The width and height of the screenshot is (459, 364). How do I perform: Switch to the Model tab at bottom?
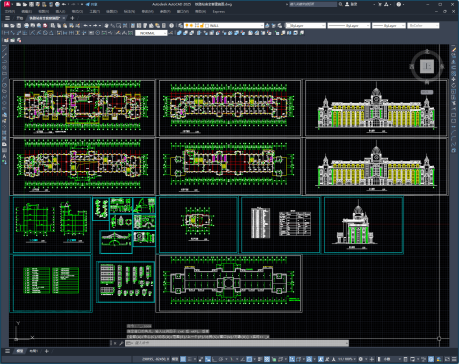[20, 351]
